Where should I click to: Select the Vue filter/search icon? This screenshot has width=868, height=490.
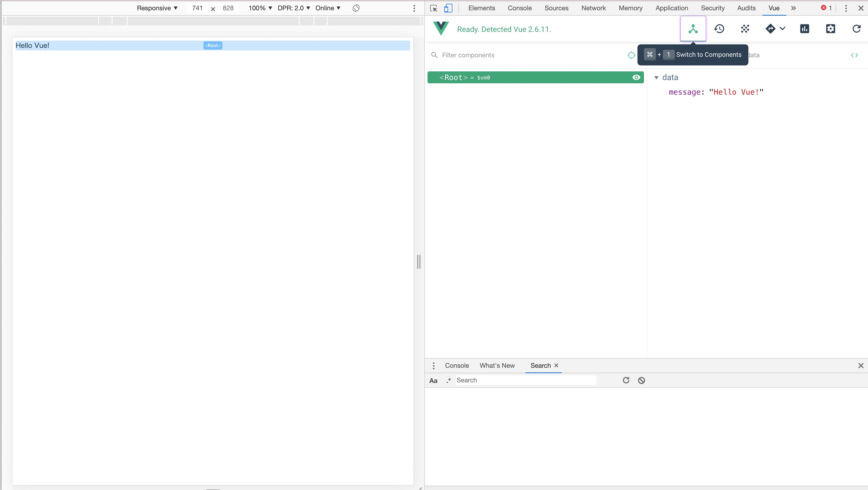tap(433, 55)
